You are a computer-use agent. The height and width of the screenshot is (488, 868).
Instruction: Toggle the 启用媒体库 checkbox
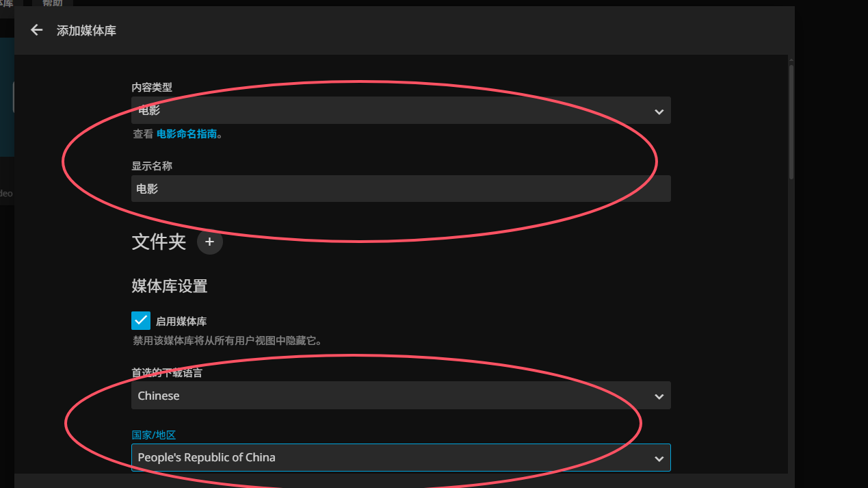point(141,320)
